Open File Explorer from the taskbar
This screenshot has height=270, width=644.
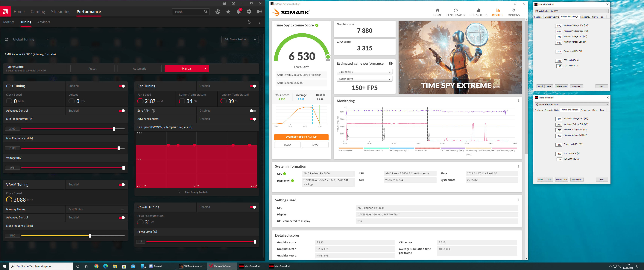[115, 266]
